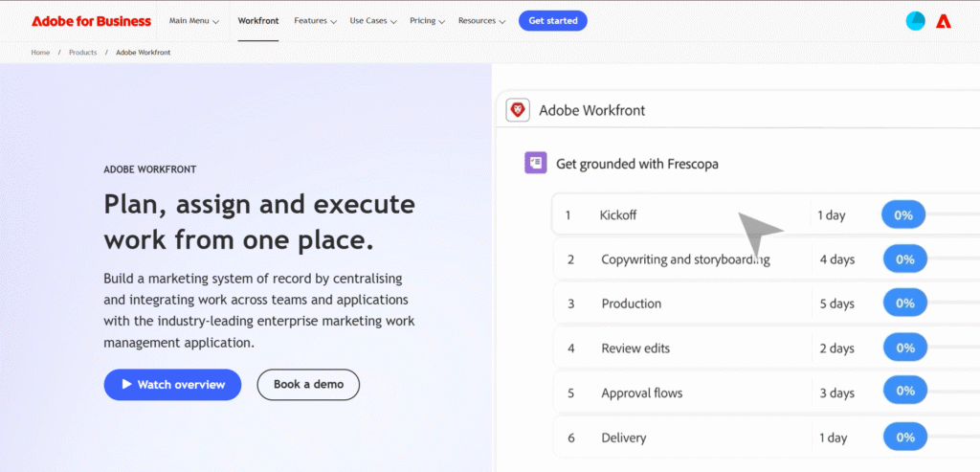
Task: Click Get grounded with Frescopa title
Action: point(636,164)
